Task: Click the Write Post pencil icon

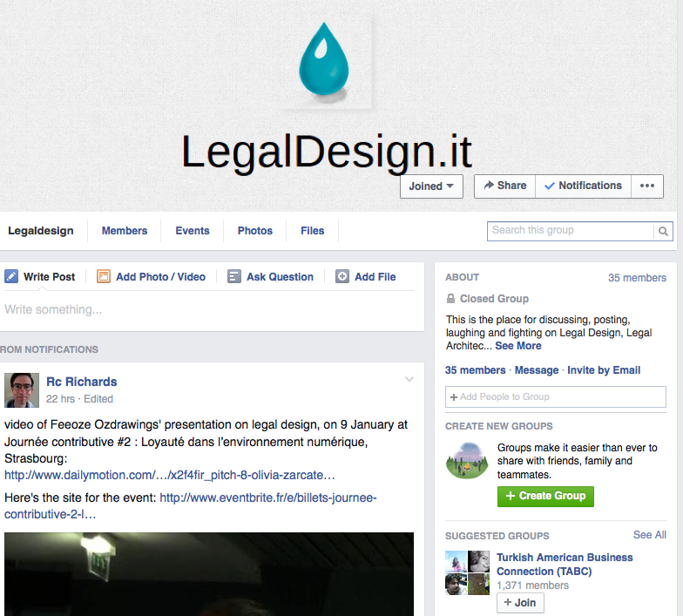Action: (x=11, y=277)
